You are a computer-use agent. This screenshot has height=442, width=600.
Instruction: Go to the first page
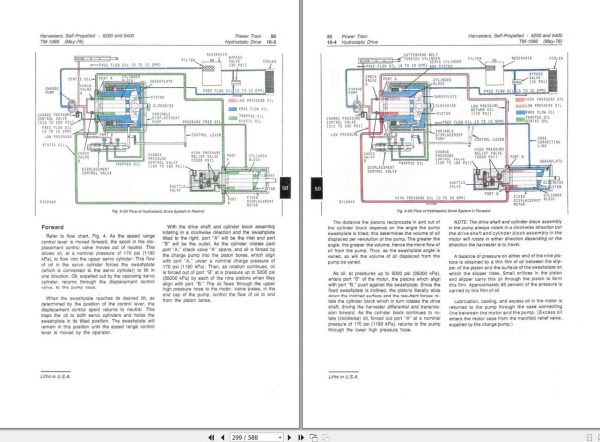click(x=211, y=437)
